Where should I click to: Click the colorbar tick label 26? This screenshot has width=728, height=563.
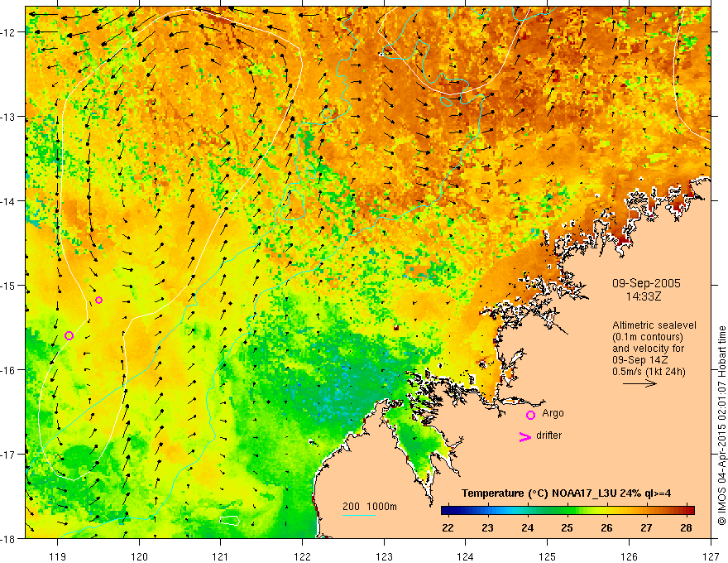pos(607,528)
